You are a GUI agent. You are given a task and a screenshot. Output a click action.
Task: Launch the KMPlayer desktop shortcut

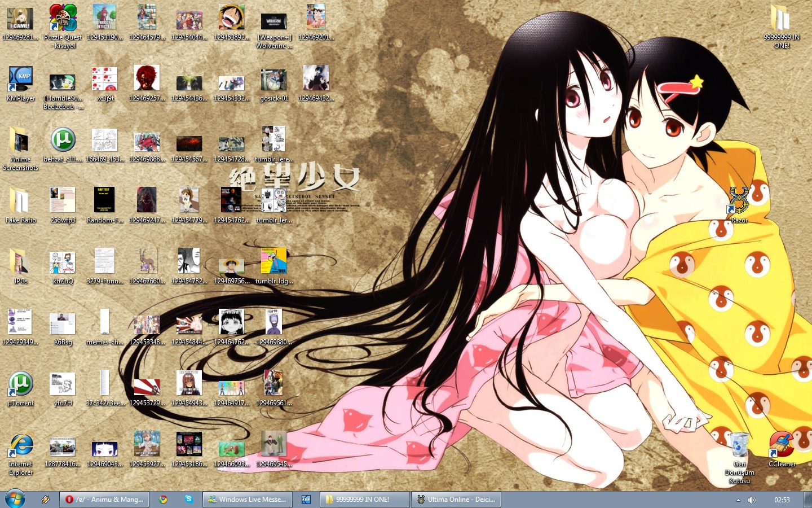[20, 79]
